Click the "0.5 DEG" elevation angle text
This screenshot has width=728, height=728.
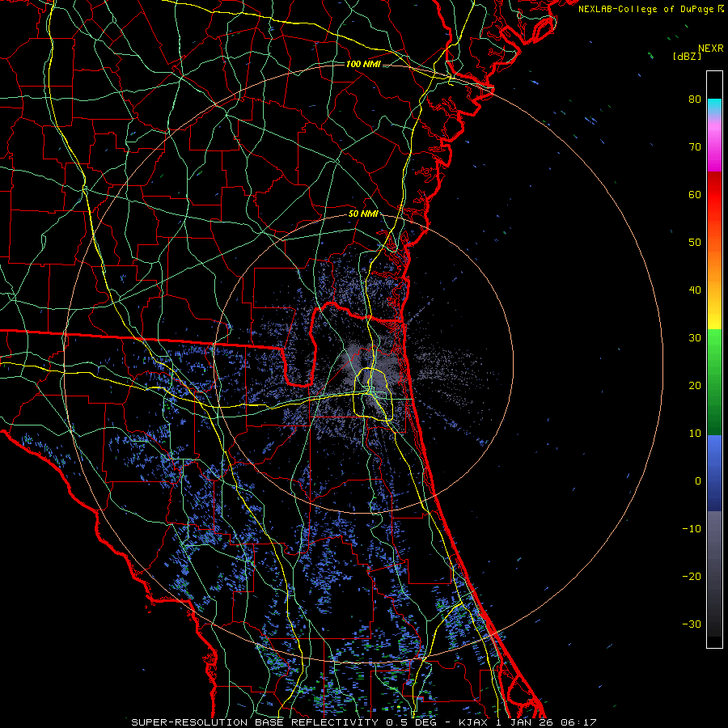[x=413, y=722]
